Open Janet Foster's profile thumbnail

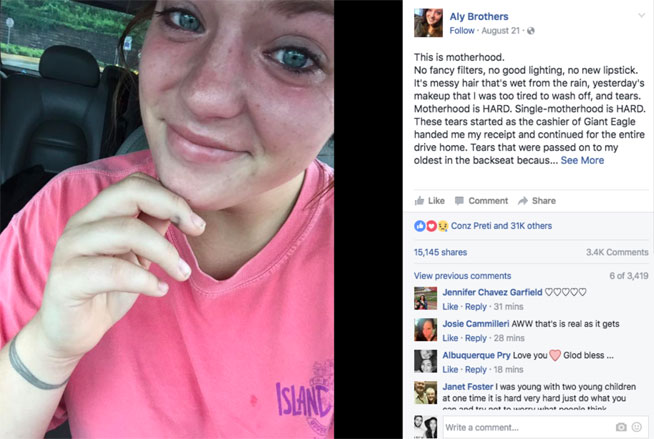point(425,392)
